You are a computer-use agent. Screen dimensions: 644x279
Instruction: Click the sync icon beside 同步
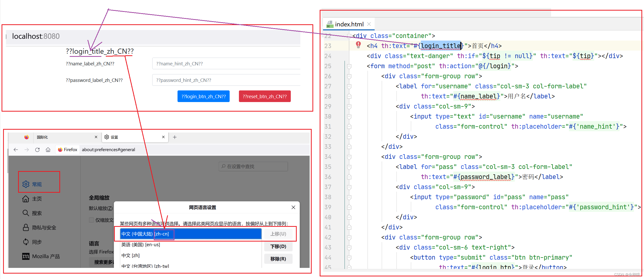click(x=26, y=242)
